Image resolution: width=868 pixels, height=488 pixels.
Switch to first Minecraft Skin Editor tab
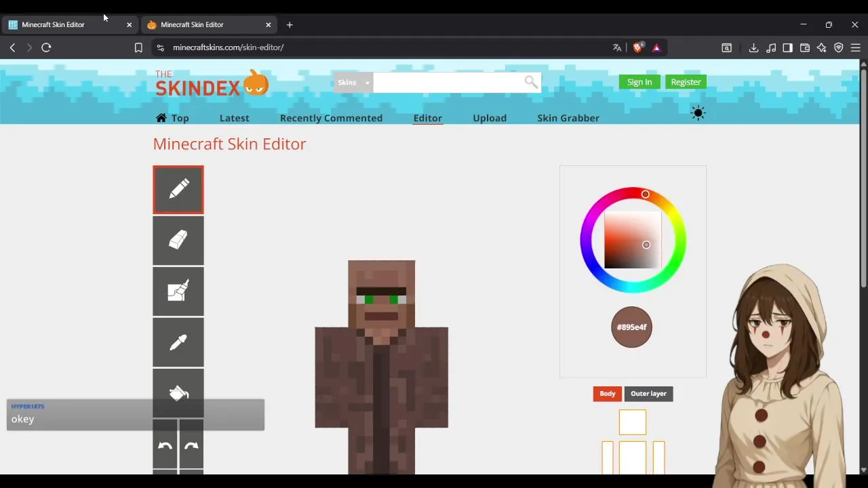pyautogui.click(x=70, y=24)
